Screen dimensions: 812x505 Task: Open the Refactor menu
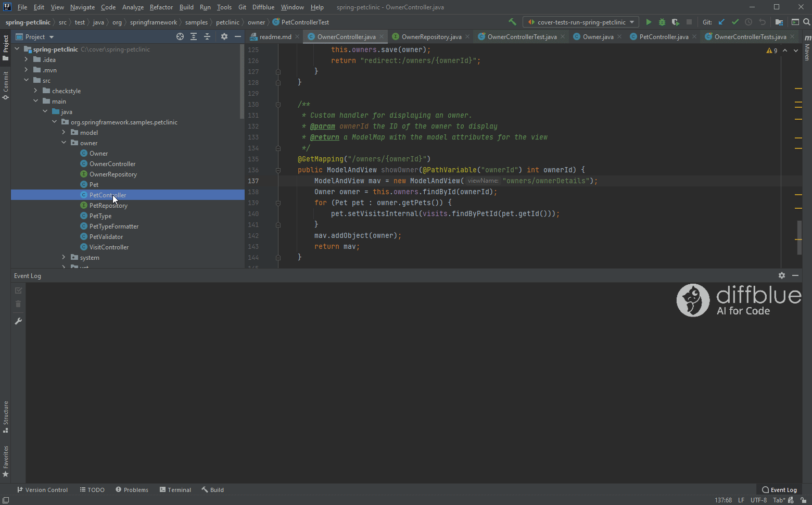pos(161,7)
